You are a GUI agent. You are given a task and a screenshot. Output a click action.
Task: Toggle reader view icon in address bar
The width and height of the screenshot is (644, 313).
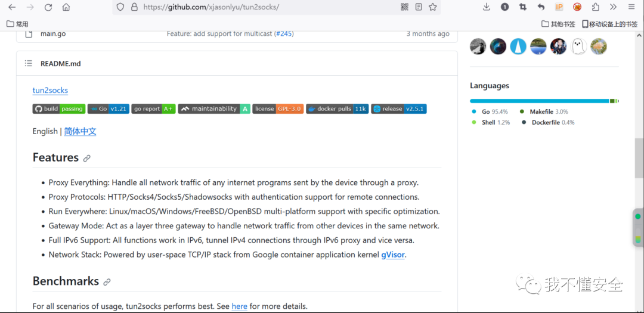(x=419, y=7)
